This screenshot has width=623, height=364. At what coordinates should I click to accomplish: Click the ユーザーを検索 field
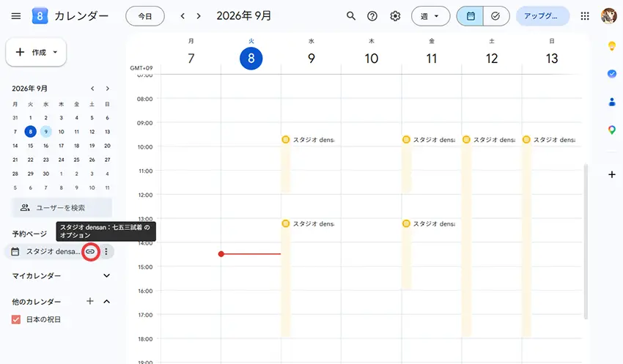[62, 207]
